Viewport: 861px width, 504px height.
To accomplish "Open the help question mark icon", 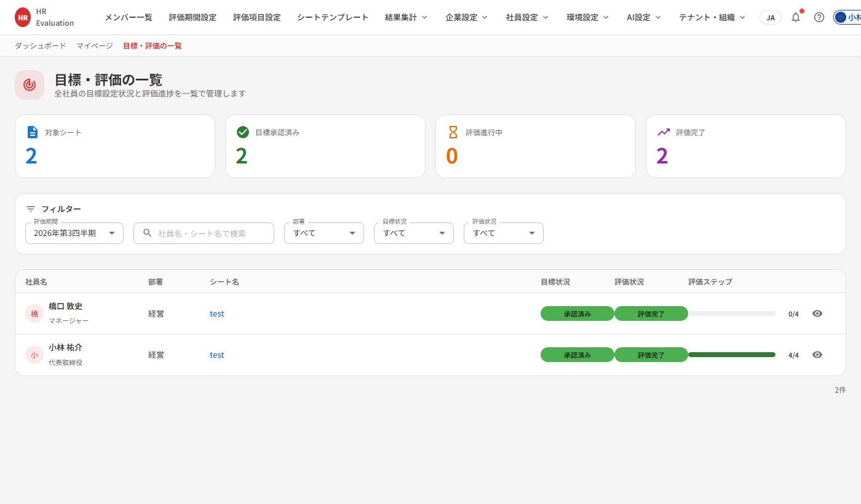I will pyautogui.click(x=819, y=17).
